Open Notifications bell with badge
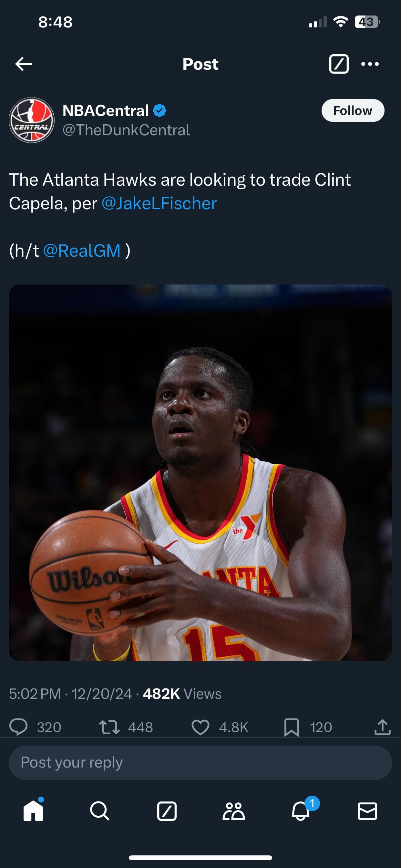 point(301,811)
